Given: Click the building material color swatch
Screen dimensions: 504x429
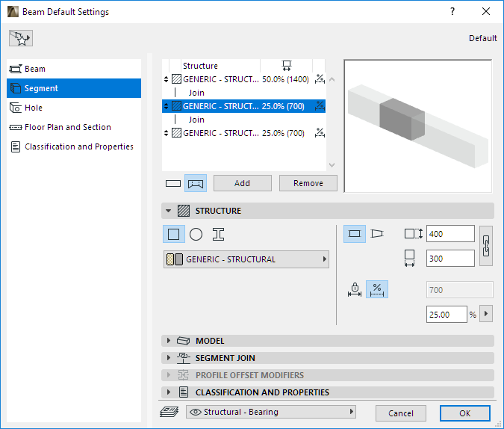Looking at the screenshot, I should pyautogui.click(x=175, y=259).
